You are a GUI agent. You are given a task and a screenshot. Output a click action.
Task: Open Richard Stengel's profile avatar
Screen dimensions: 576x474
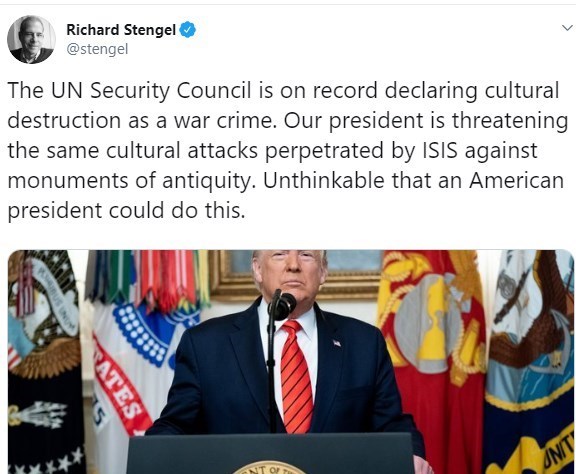point(32,40)
